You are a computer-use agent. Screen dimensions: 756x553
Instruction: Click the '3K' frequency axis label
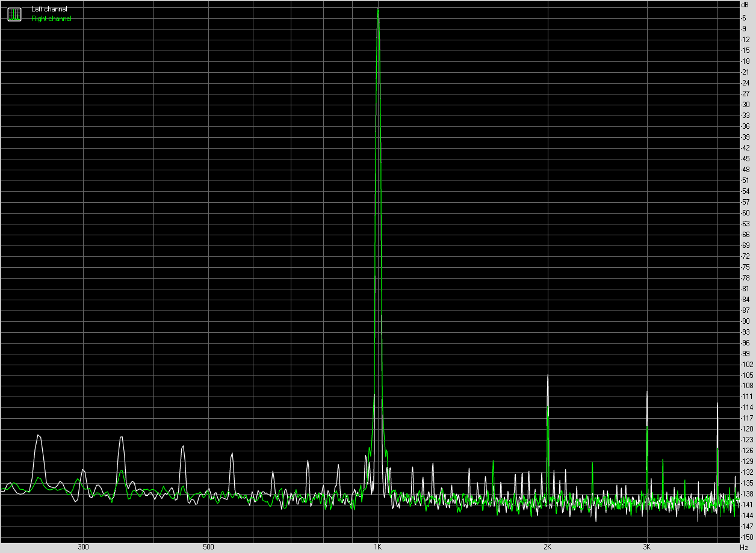tap(647, 547)
